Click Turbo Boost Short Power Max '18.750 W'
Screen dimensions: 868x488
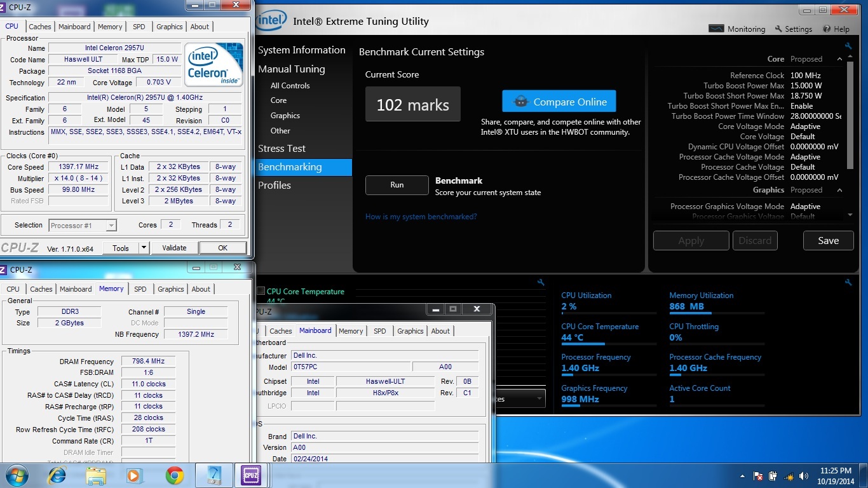806,96
